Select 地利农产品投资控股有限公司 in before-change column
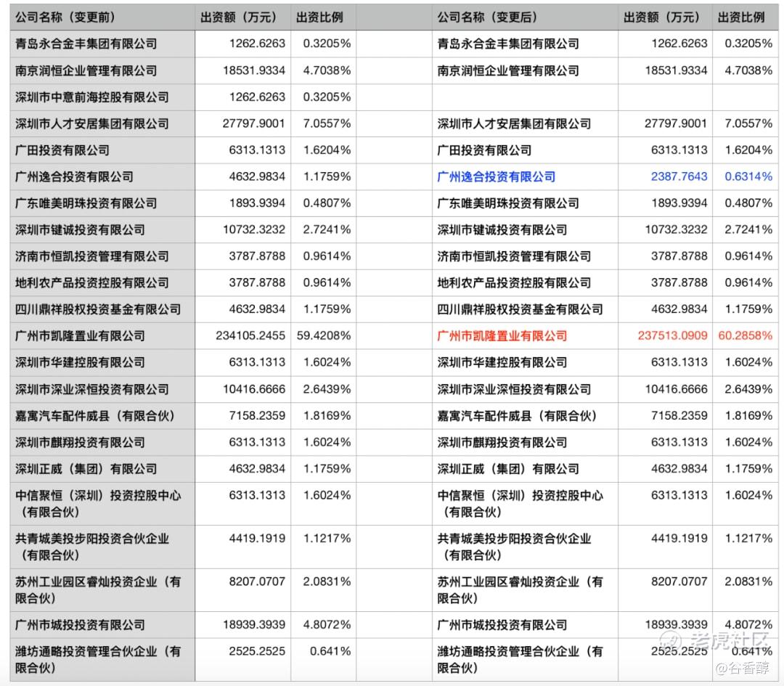Viewport: 784px width, 686px height. pos(92,282)
